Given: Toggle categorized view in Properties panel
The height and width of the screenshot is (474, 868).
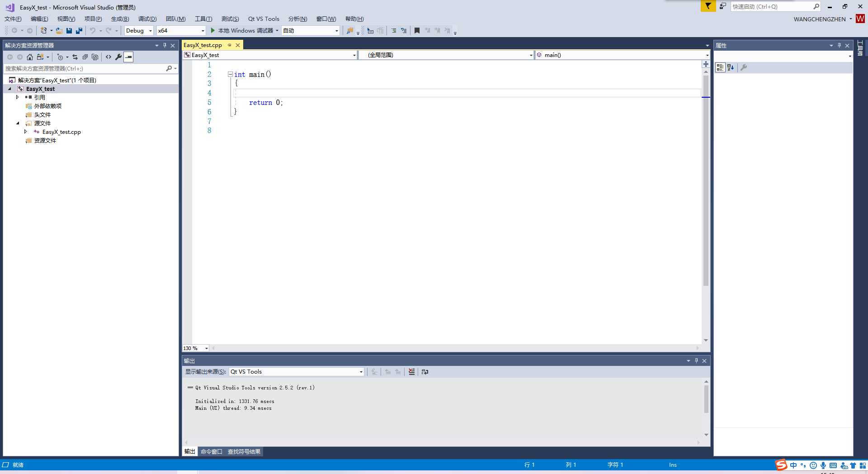Looking at the screenshot, I should [720, 67].
